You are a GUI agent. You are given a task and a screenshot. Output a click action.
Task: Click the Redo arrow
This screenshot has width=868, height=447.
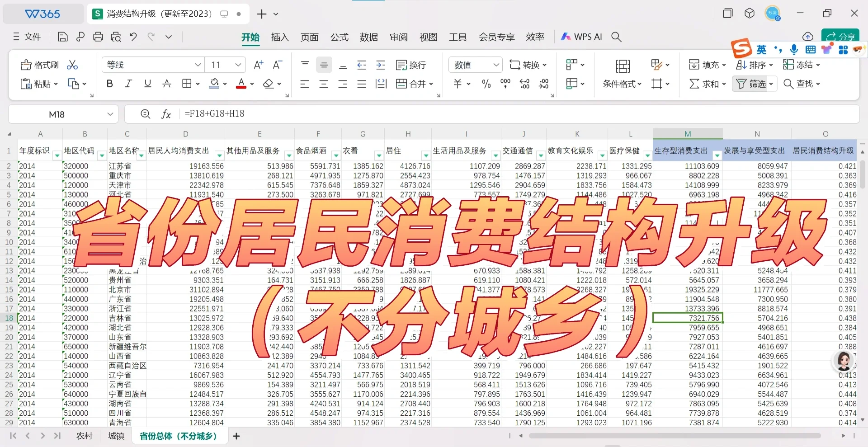click(x=151, y=37)
